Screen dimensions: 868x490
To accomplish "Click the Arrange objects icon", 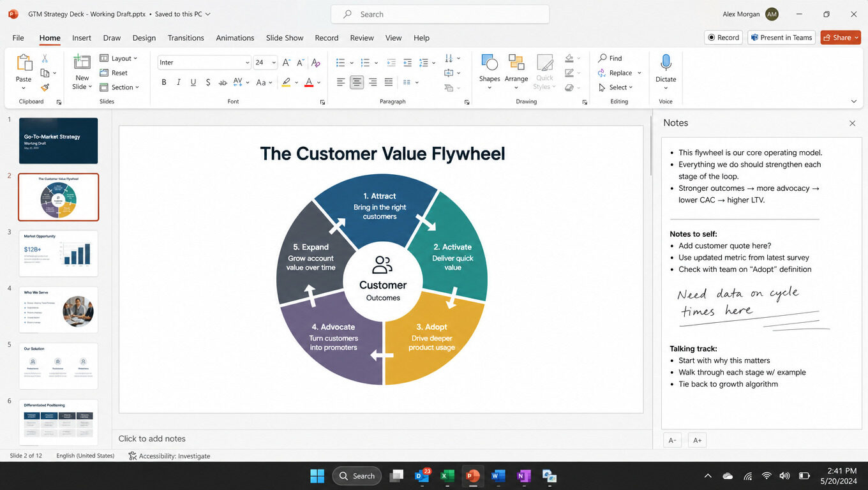I will coord(516,63).
